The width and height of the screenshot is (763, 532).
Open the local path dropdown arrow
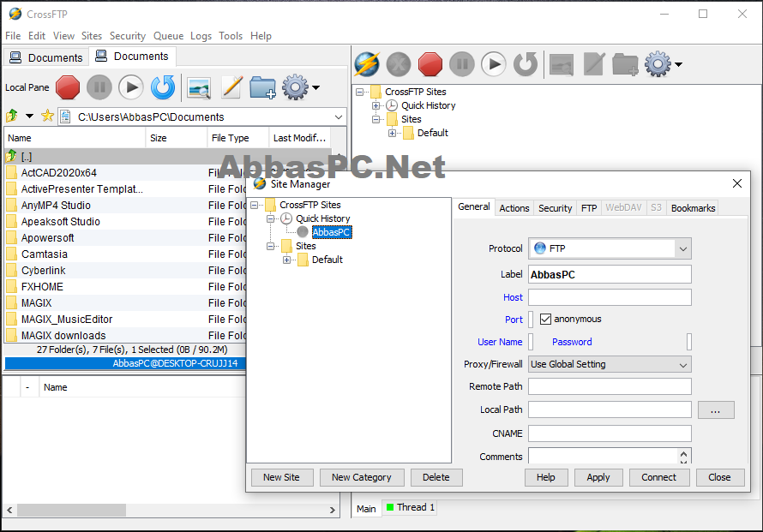tap(339, 117)
